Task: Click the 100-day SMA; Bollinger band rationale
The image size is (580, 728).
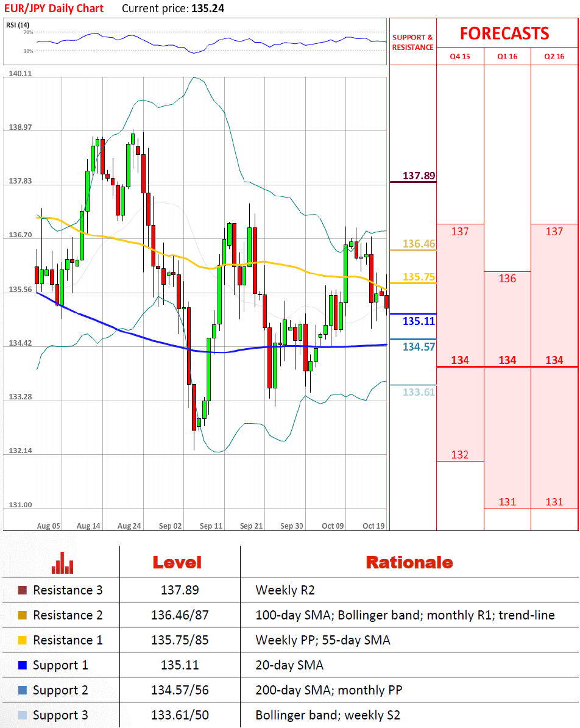Action: 405,615
